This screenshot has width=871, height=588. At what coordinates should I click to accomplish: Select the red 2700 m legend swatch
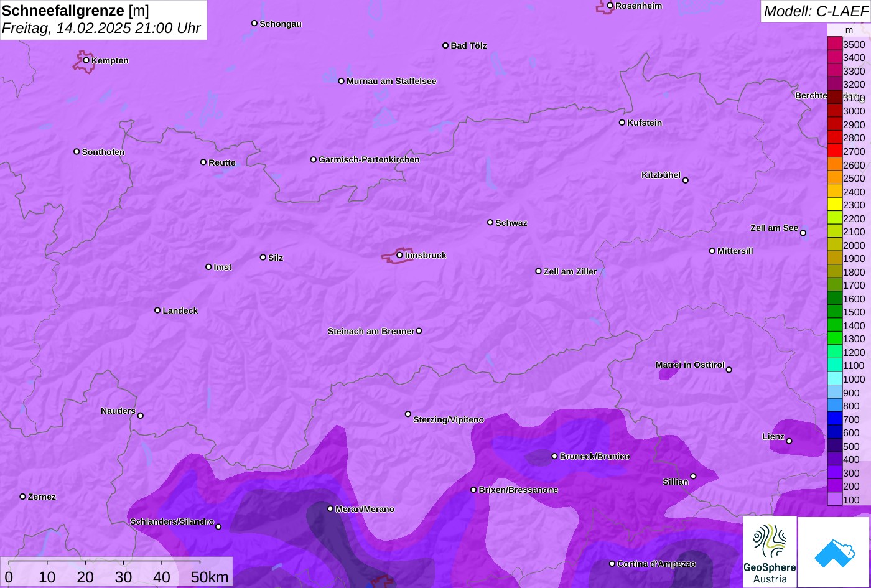coord(834,151)
